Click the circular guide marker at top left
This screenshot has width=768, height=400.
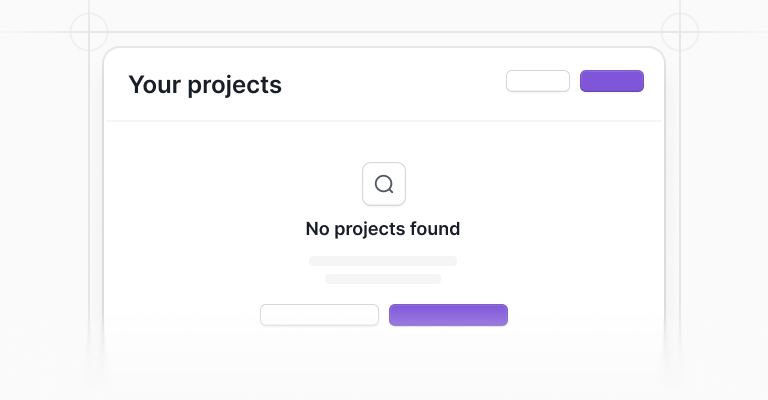point(89,32)
